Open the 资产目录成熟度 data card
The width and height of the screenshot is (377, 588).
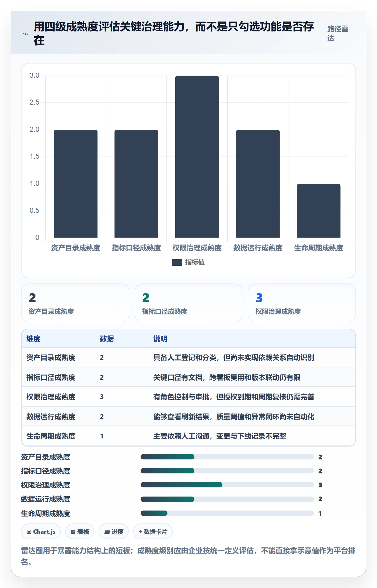click(75, 303)
